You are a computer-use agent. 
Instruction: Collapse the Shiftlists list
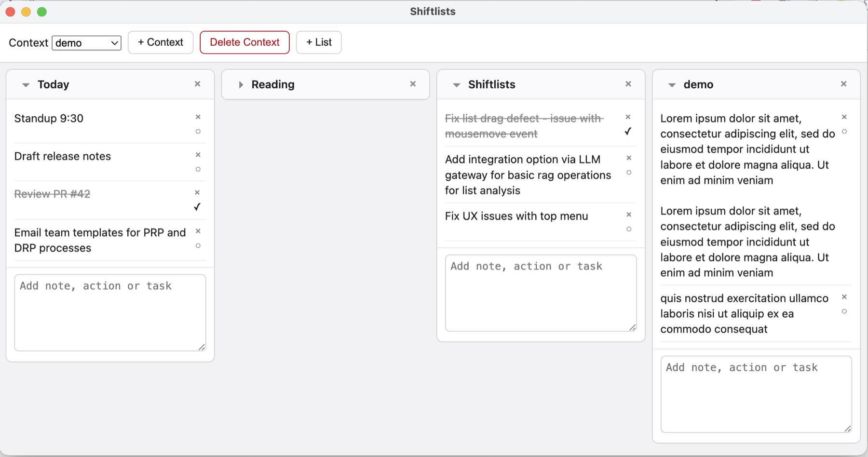point(456,85)
